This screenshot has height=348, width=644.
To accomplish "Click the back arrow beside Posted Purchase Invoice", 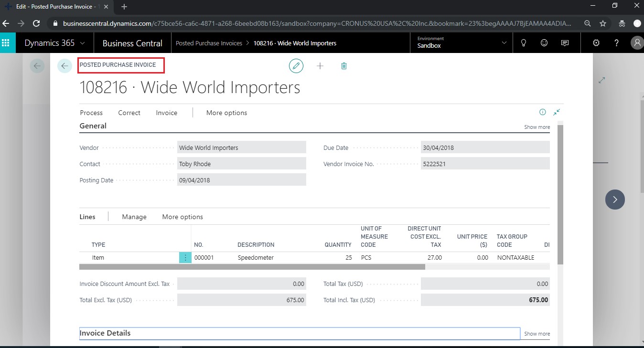I will tap(64, 66).
